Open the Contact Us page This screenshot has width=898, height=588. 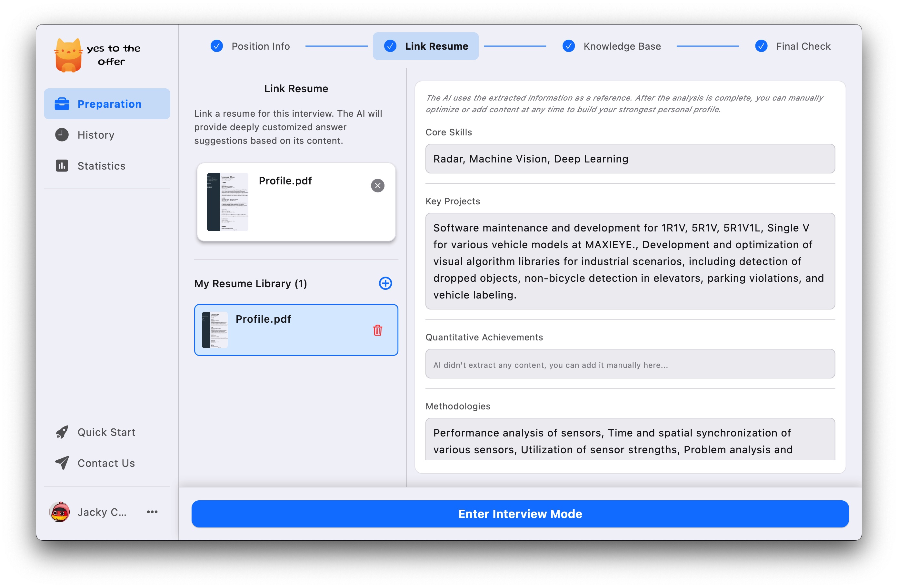click(106, 463)
